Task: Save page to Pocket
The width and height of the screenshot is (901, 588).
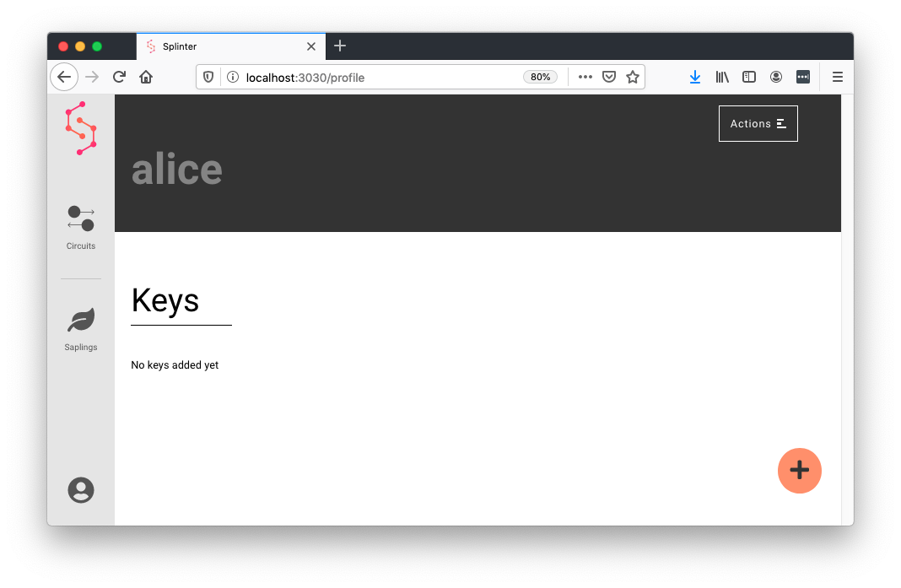Action: coord(609,77)
